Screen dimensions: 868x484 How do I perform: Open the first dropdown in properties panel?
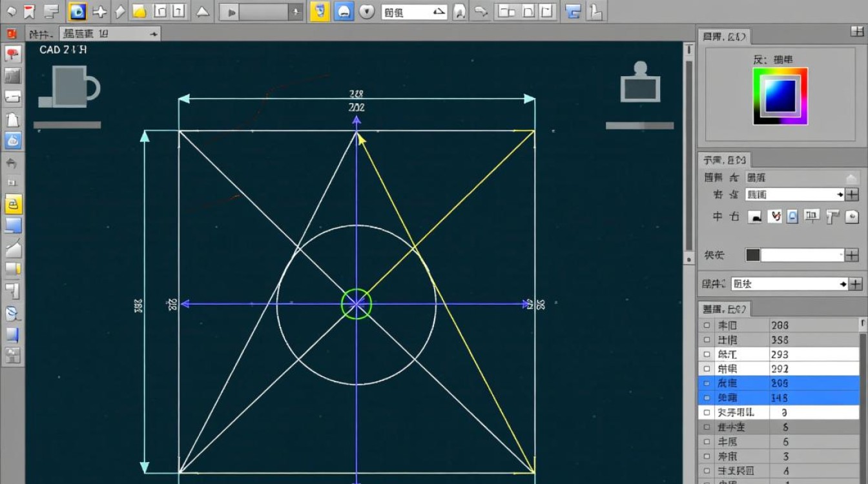pyautogui.click(x=795, y=194)
